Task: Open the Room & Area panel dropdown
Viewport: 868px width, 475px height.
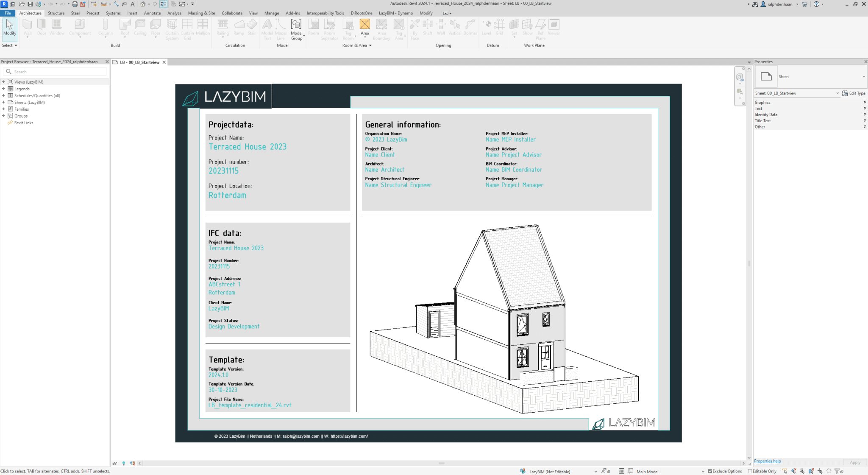Action: (x=370, y=45)
